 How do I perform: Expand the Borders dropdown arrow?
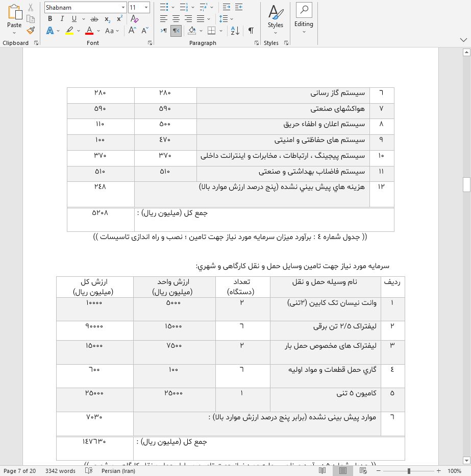click(221, 31)
